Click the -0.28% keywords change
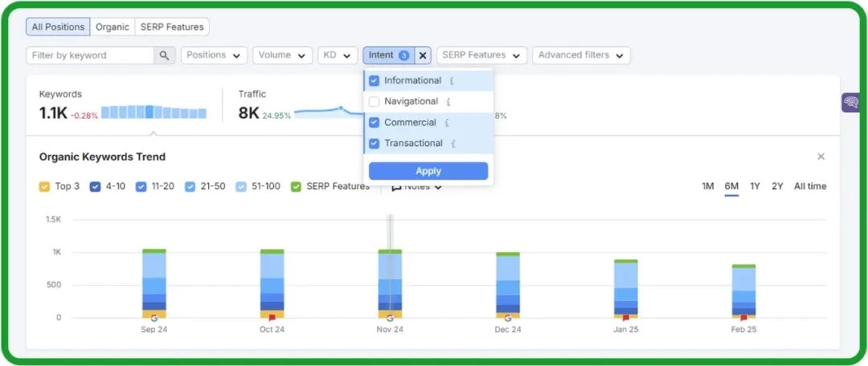Screen dimensions: 868x366 (84, 116)
